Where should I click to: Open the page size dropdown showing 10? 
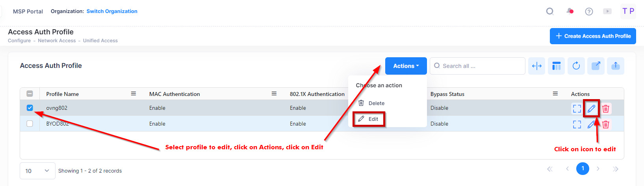[x=37, y=171]
